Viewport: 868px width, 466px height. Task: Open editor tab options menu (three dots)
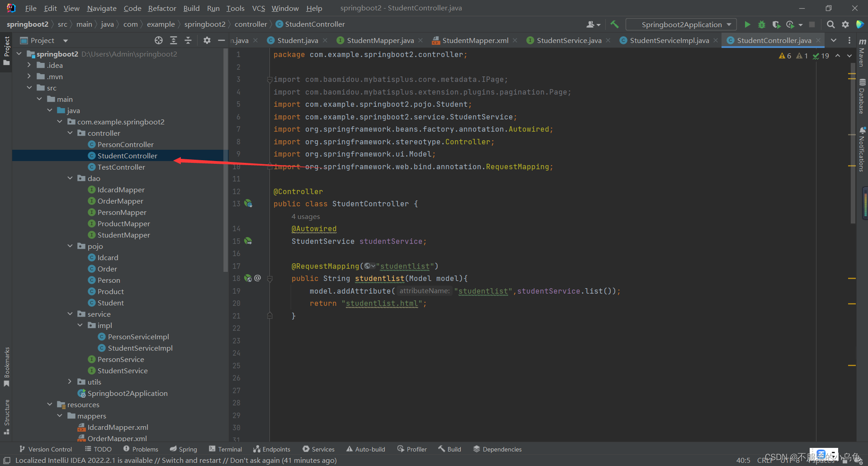coord(849,40)
